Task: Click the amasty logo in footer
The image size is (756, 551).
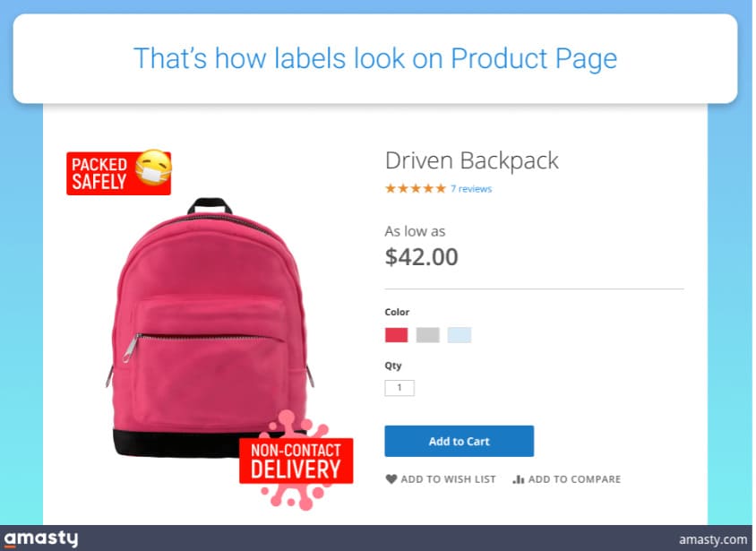Action: click(41, 538)
